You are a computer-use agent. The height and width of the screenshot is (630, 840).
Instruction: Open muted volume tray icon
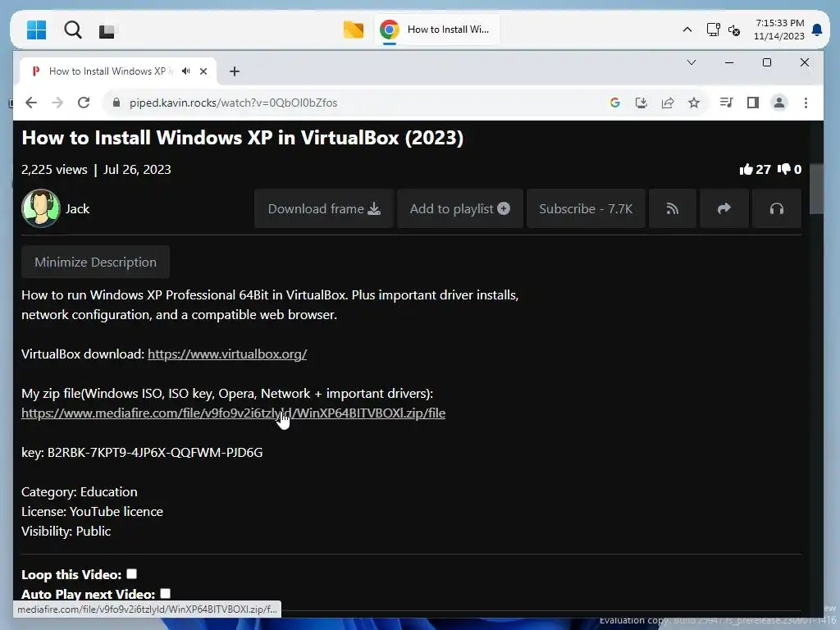click(x=734, y=30)
